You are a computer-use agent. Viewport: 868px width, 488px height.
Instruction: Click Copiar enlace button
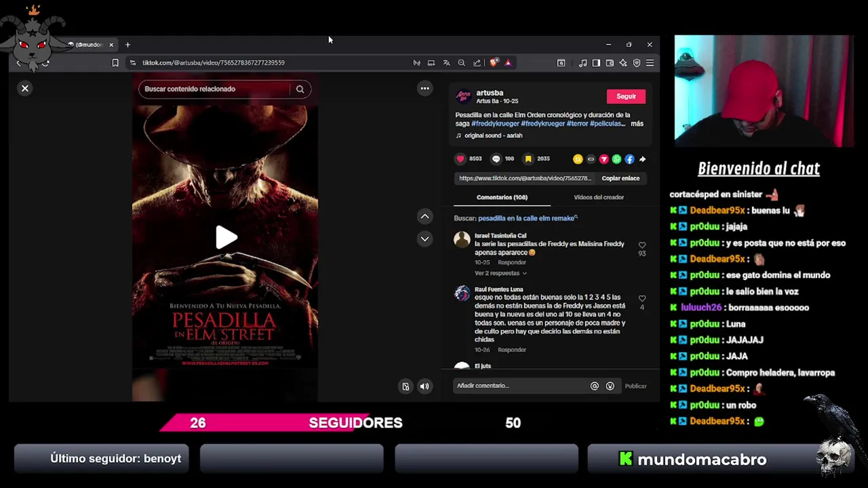(x=620, y=178)
